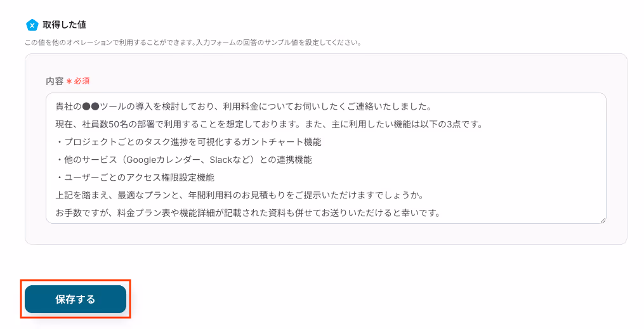Place cursor in line starting 貴社の●●ツール
The height and width of the screenshot is (329, 644).
coord(243,106)
